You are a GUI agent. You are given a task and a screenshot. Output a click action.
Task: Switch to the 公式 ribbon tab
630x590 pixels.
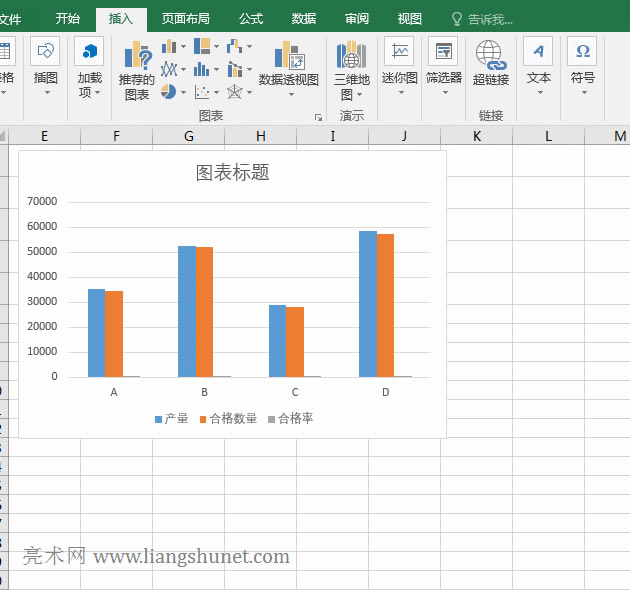251,18
